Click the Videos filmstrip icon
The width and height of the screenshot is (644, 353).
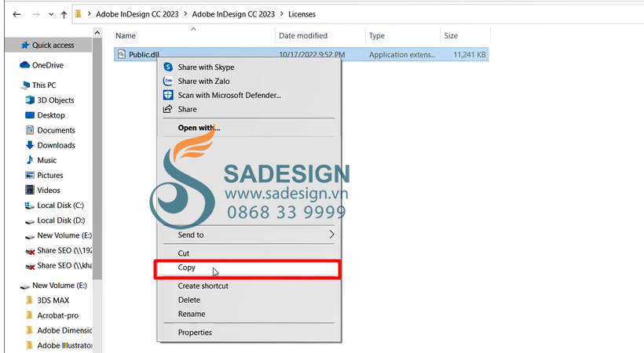(30, 190)
